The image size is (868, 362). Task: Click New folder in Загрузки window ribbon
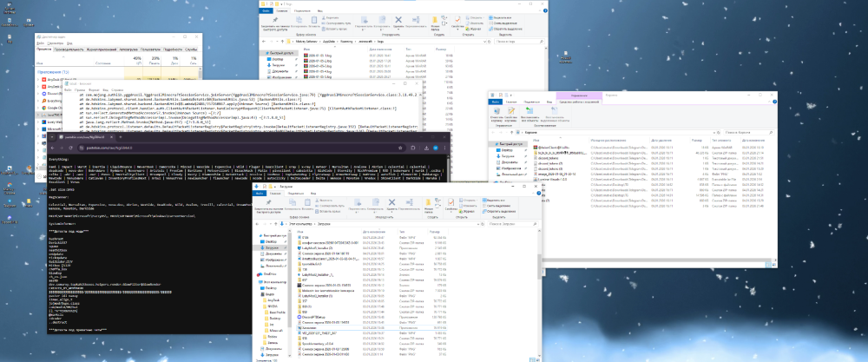coord(428,205)
